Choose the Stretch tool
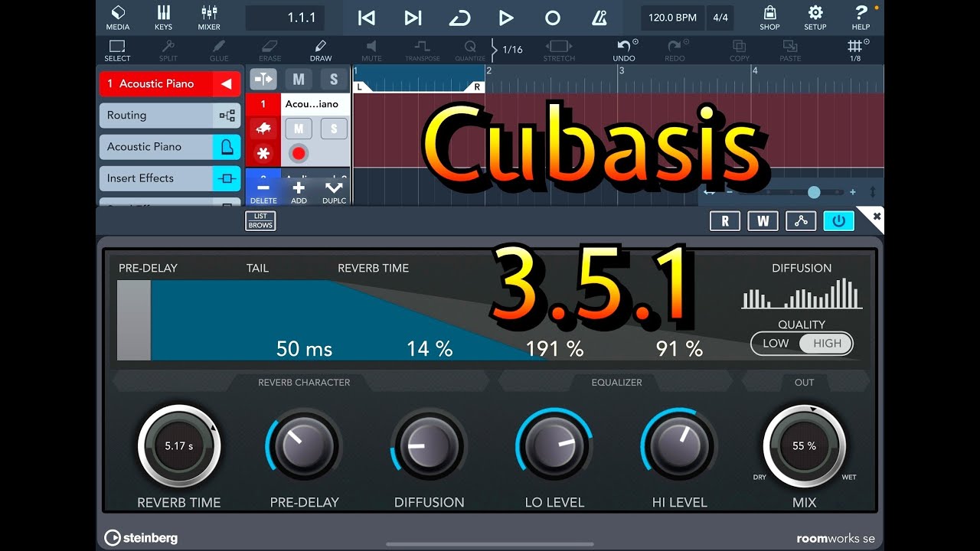The width and height of the screenshot is (980, 551). (x=559, y=51)
